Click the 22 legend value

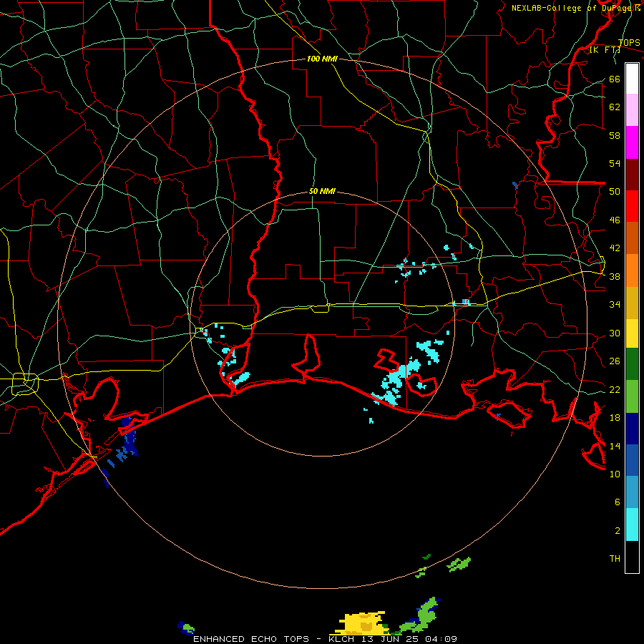pyautogui.click(x=615, y=389)
